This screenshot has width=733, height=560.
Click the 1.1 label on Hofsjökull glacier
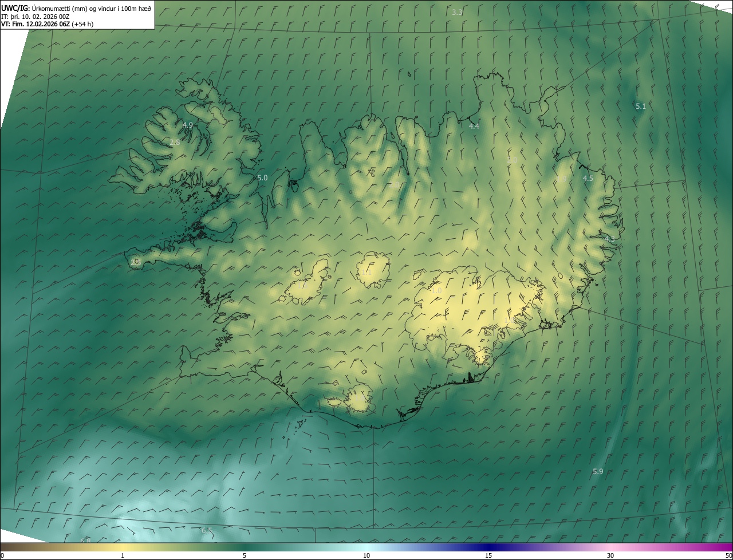tap(366, 272)
